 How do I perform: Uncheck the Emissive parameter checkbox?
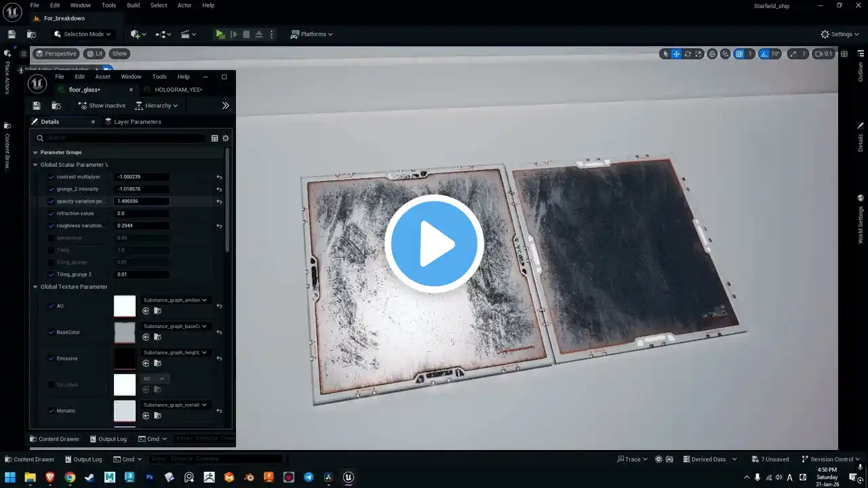tap(51, 359)
